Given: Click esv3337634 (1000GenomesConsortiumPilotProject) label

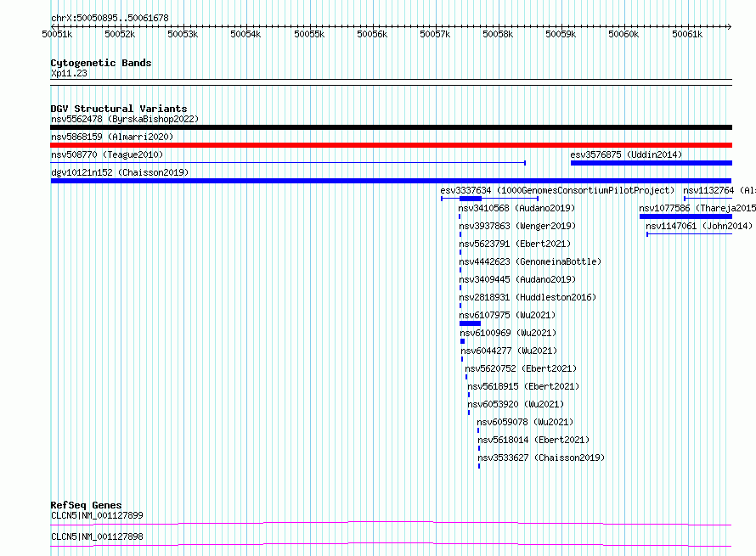Looking at the screenshot, I should tap(557, 190).
